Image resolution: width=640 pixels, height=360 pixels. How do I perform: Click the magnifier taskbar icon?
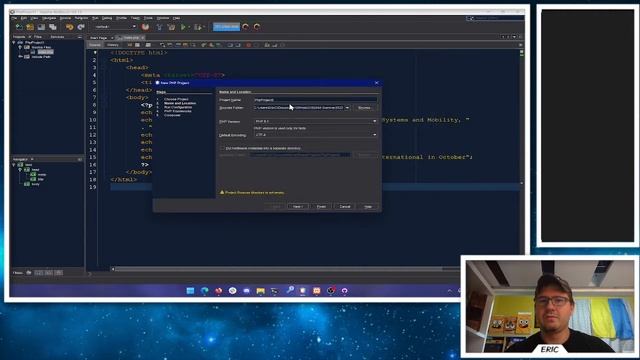[290, 290]
